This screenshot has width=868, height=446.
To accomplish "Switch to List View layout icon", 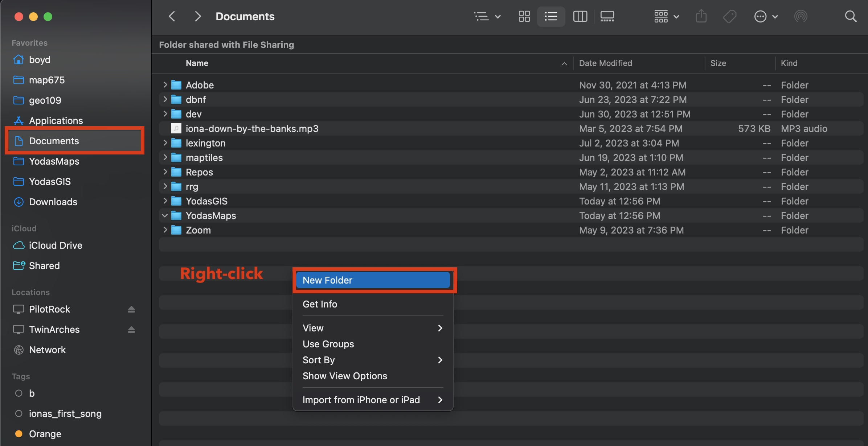I will coord(550,16).
